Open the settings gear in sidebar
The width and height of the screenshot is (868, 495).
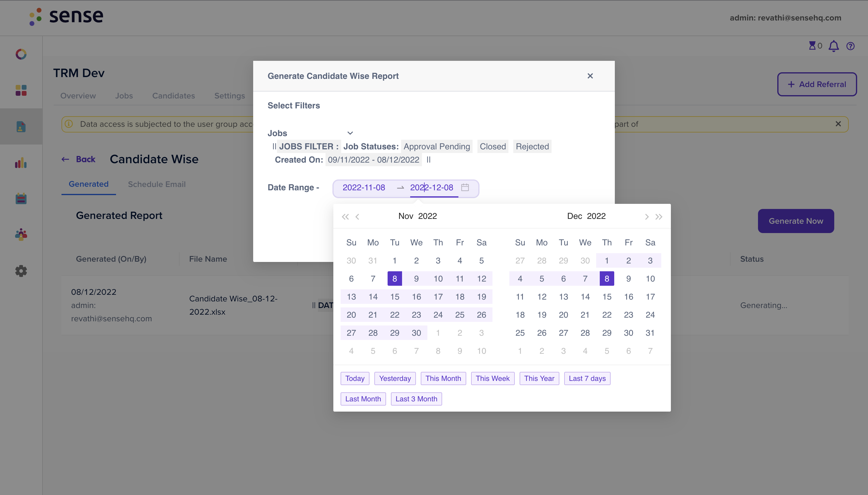point(21,271)
